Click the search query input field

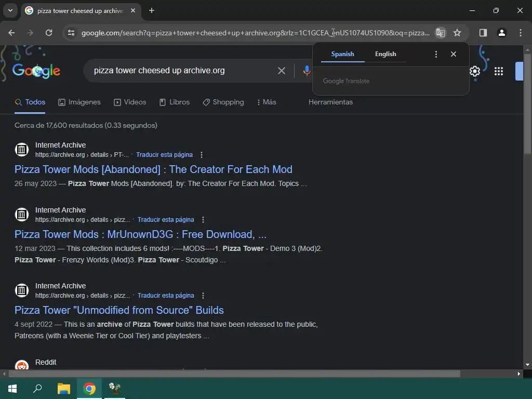pos(183,71)
